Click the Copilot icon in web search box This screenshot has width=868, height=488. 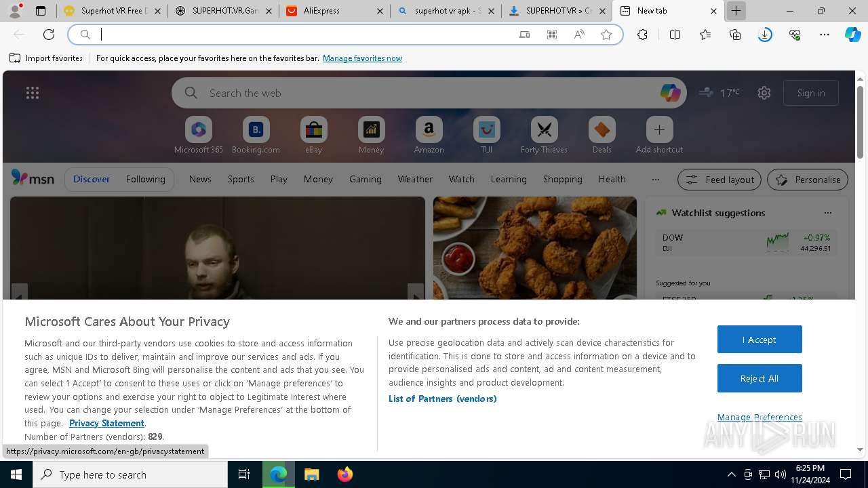(670, 93)
